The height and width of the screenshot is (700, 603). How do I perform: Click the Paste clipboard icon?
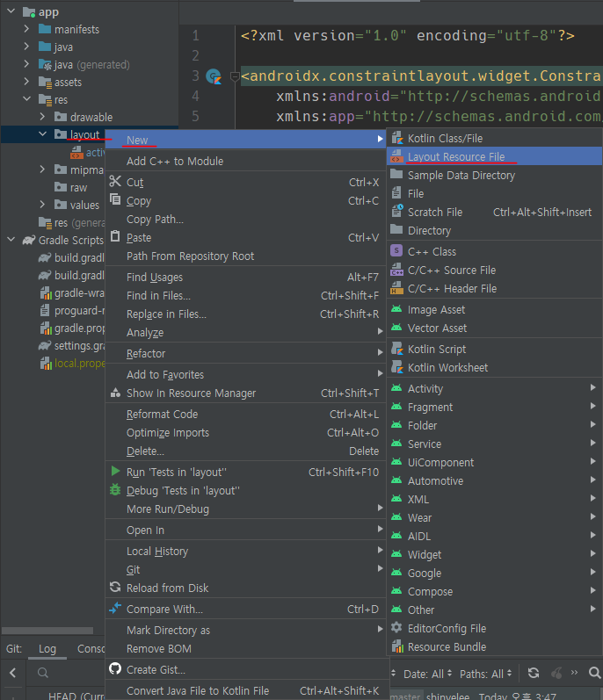(115, 236)
